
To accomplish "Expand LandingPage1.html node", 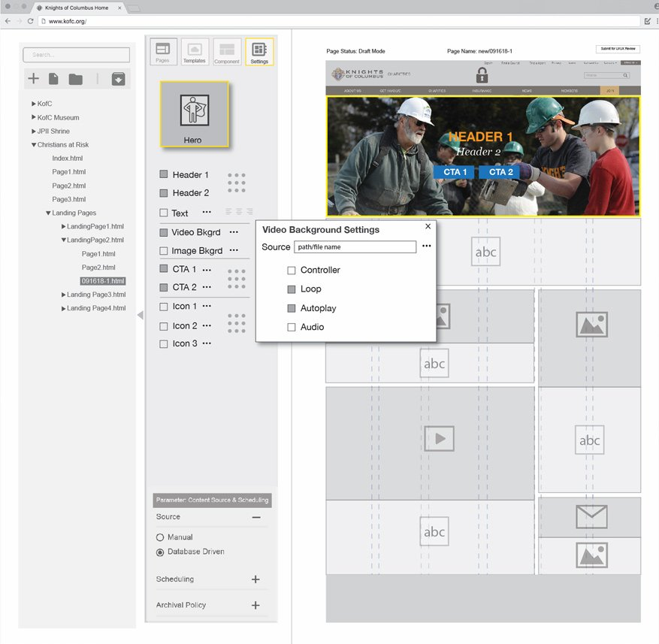I will (63, 226).
